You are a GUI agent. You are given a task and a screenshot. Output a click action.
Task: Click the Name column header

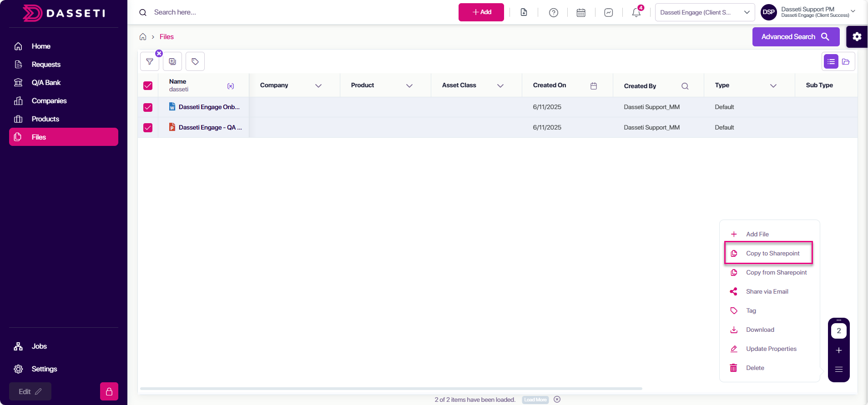coord(177,81)
